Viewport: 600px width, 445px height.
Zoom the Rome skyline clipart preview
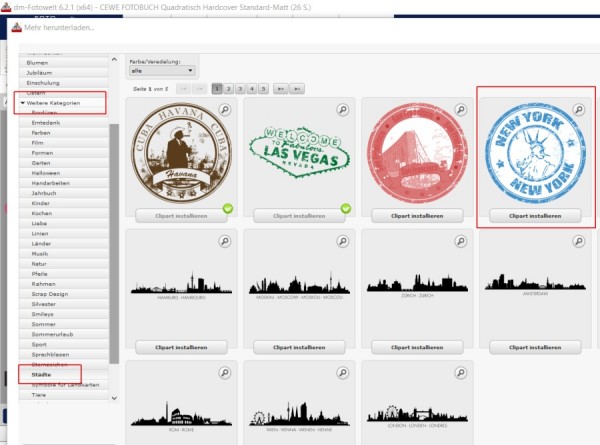(225, 373)
